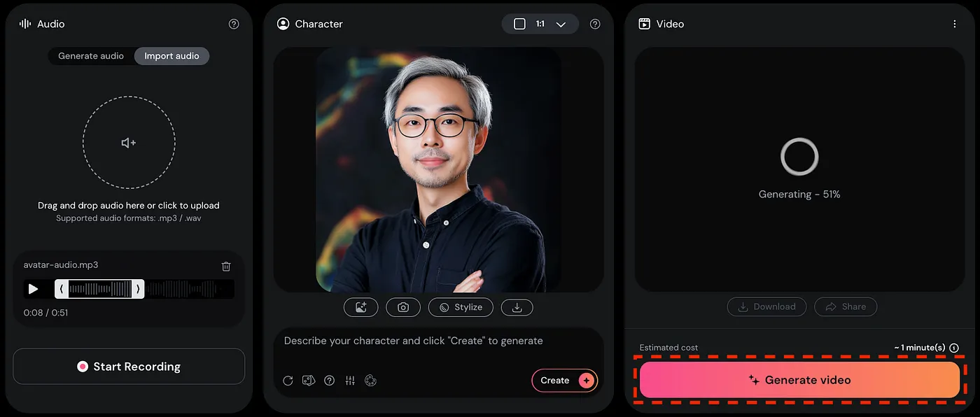The width and height of the screenshot is (980, 417).
Task: Open help for the Character panel
Action: 595,24
